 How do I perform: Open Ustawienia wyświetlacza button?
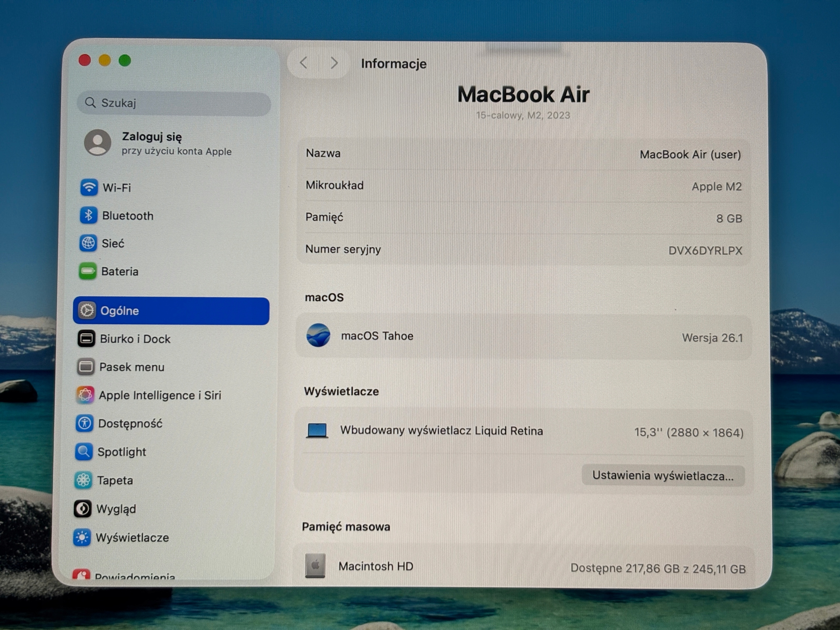(663, 475)
